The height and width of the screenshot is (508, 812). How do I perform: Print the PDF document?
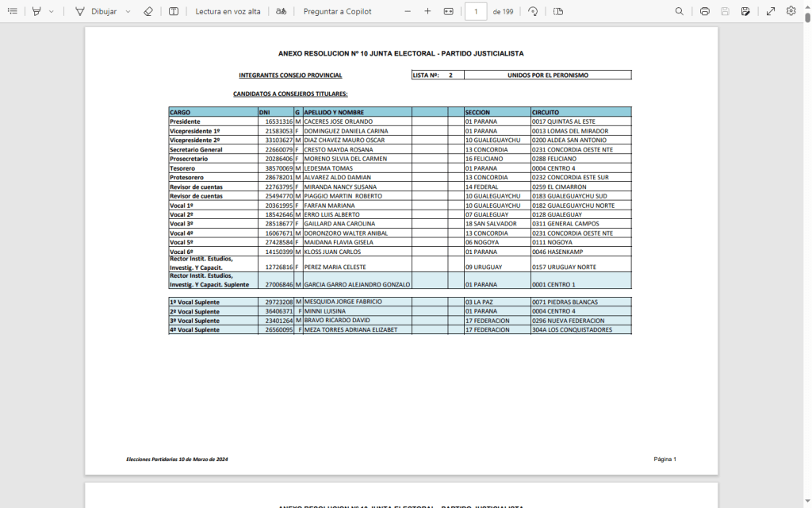coord(705,11)
